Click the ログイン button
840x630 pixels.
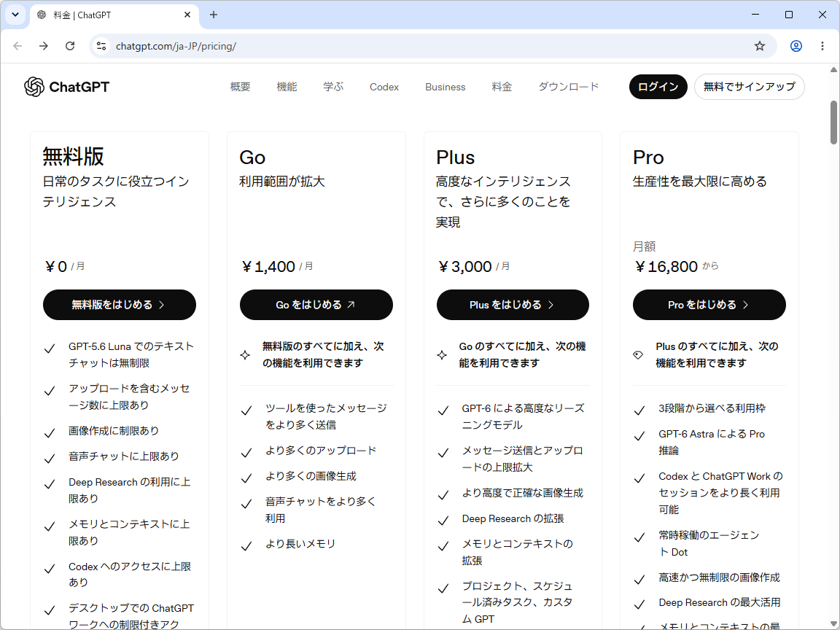tap(658, 87)
